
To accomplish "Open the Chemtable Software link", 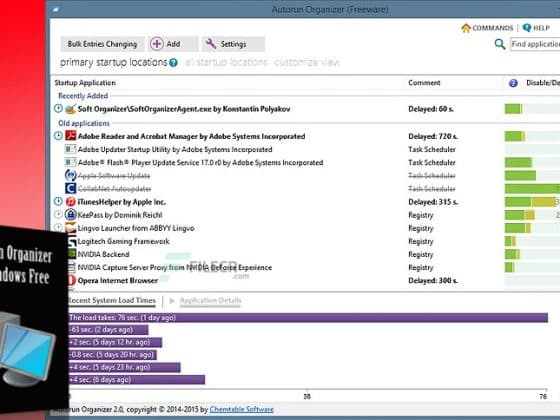I will 241,409.
